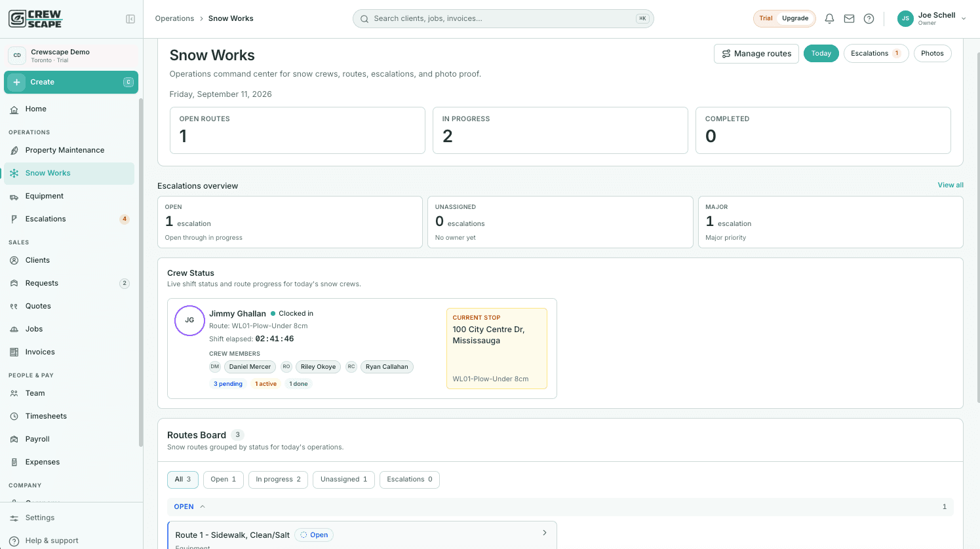
Task: Open the Crewscape Demo workspace switcher
Action: (71, 56)
